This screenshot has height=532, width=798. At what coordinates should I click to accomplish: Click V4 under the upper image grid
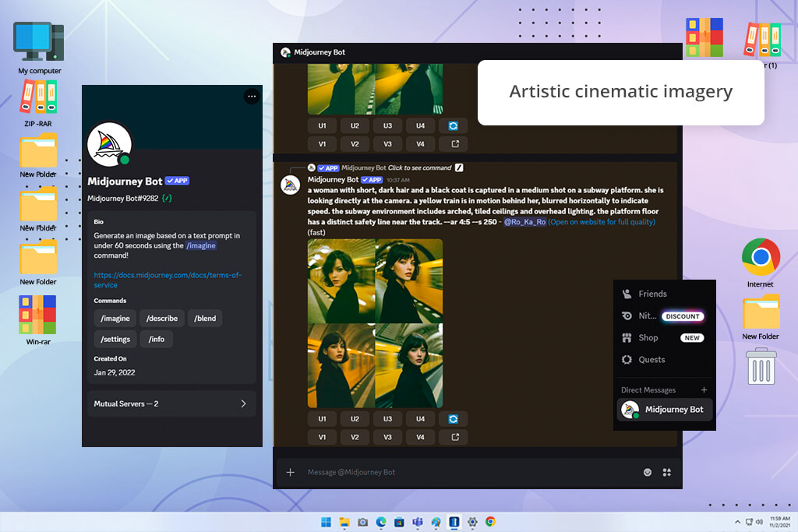[420, 144]
